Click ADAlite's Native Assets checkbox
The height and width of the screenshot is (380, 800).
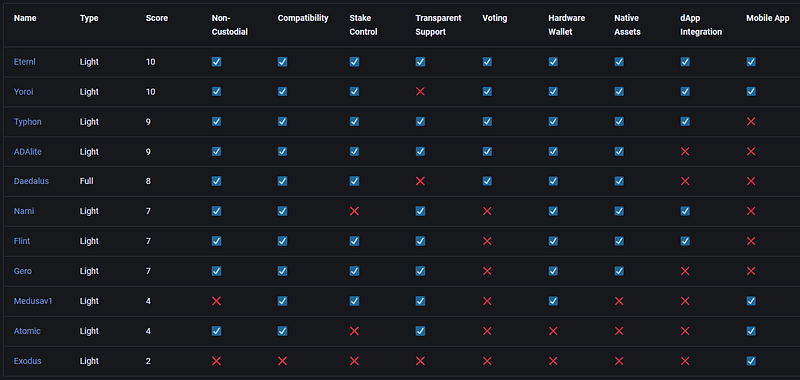pos(619,151)
